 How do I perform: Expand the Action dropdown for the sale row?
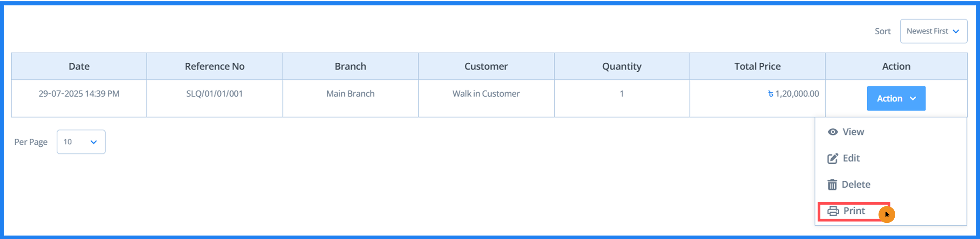tap(896, 98)
